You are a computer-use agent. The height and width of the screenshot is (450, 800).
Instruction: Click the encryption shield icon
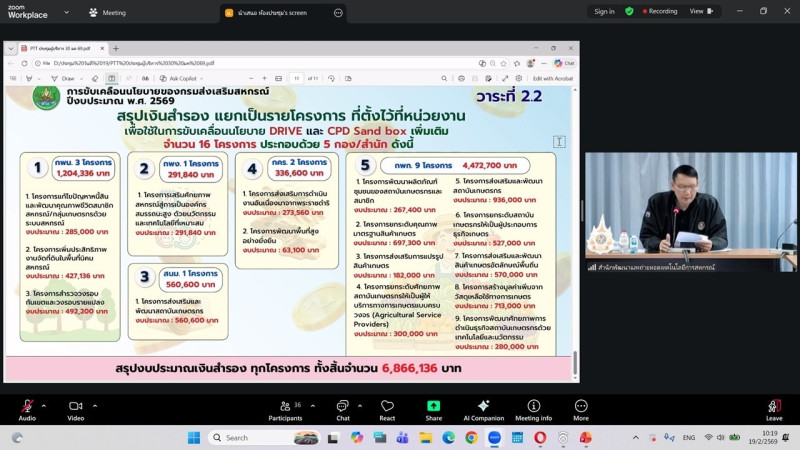629,12
